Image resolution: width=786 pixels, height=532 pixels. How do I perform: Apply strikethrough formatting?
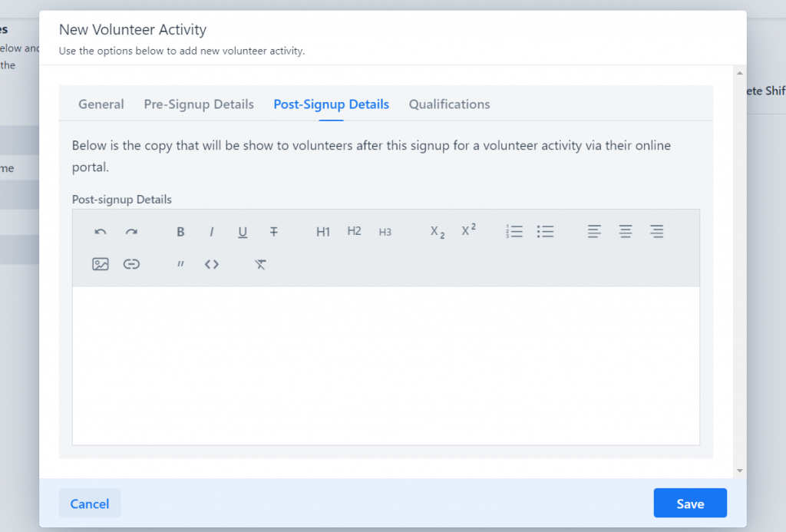(x=274, y=232)
